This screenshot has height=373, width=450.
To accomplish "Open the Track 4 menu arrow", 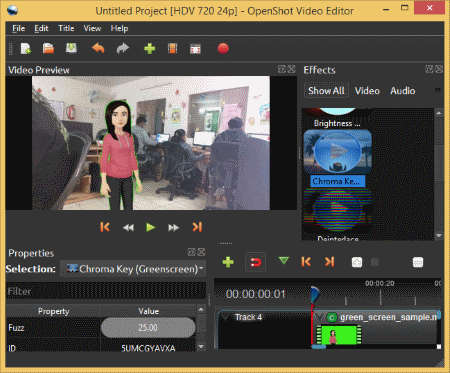I will tap(226, 316).
